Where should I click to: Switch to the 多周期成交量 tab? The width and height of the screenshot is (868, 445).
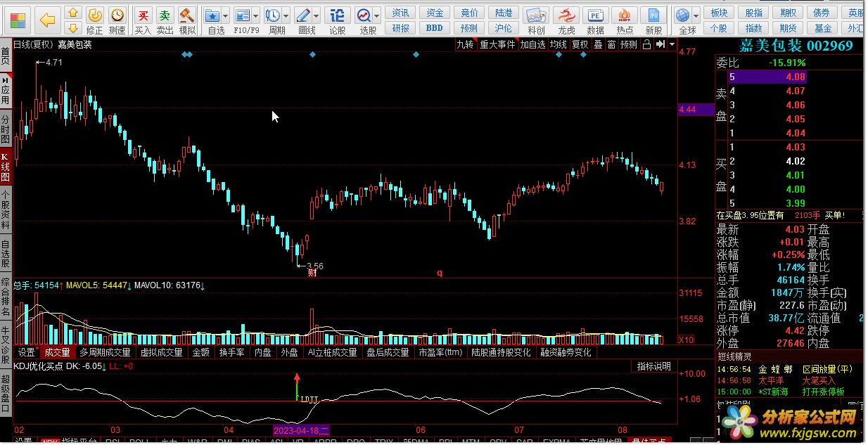[x=105, y=352]
